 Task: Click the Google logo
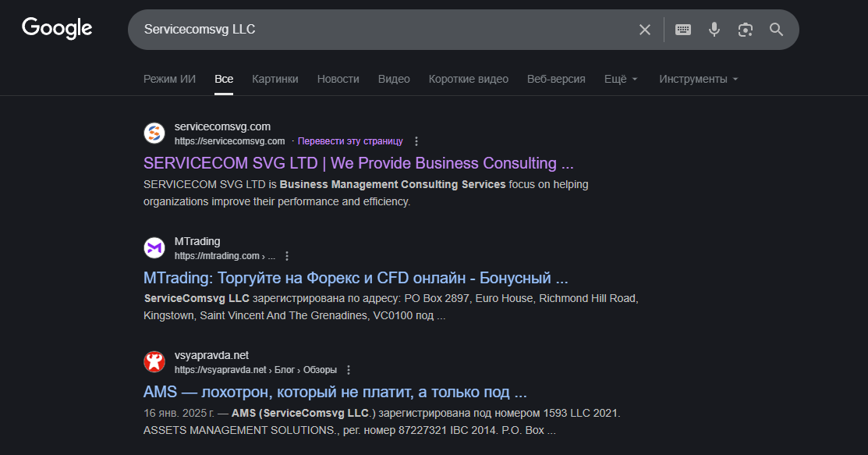[x=57, y=29]
